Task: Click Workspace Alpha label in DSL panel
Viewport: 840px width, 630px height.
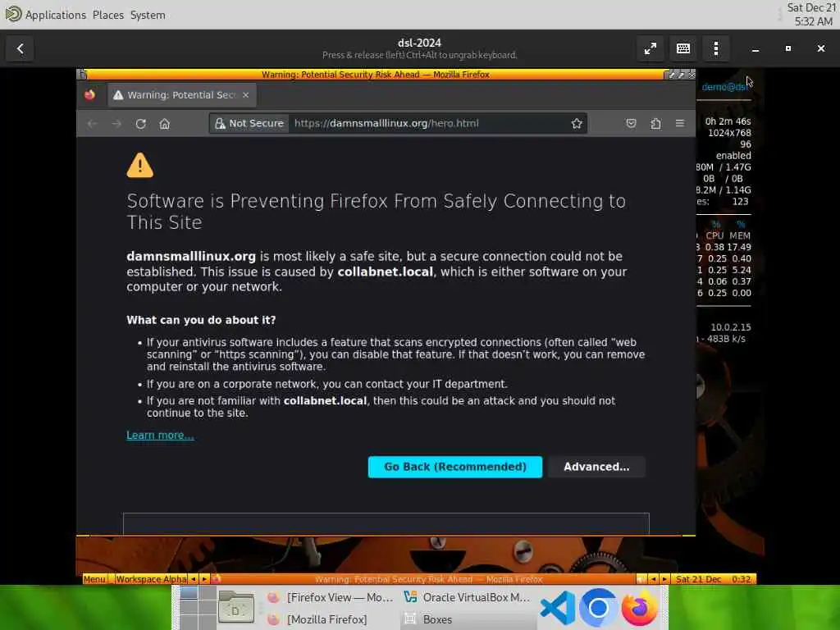Action: [151, 579]
